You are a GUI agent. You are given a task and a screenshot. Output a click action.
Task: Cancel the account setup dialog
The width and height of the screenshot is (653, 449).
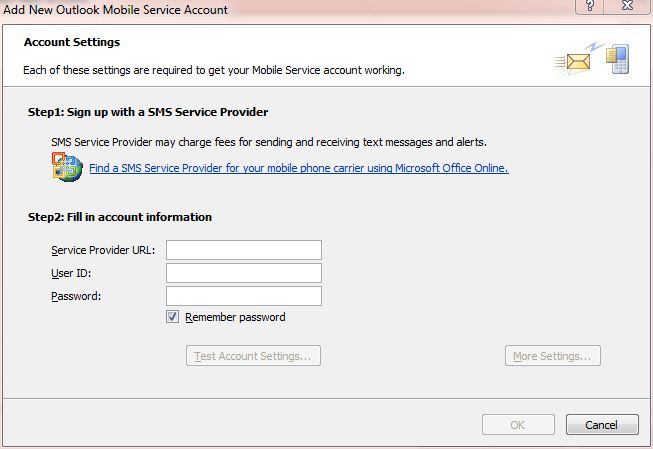click(x=601, y=425)
